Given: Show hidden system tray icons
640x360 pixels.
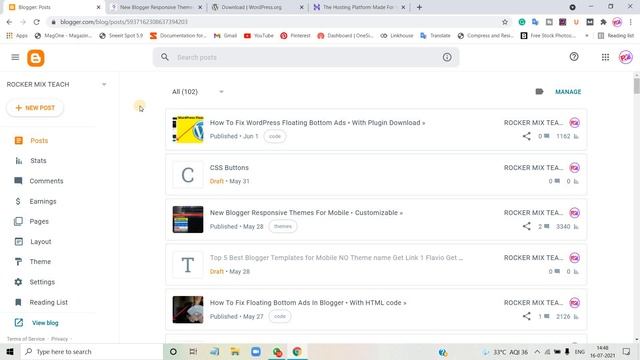Looking at the screenshot, I should [x=537, y=352].
